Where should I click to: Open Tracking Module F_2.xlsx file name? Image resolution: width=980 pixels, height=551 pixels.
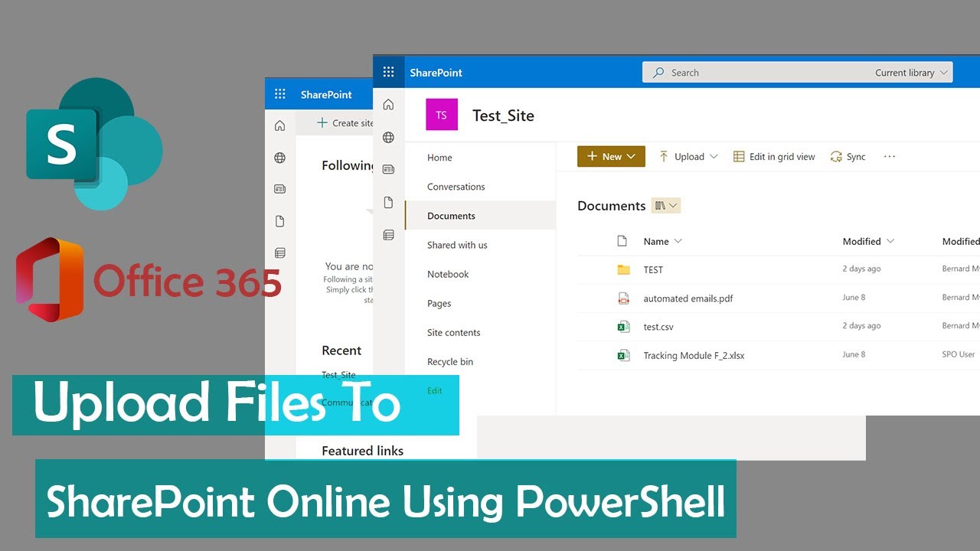[x=694, y=355]
